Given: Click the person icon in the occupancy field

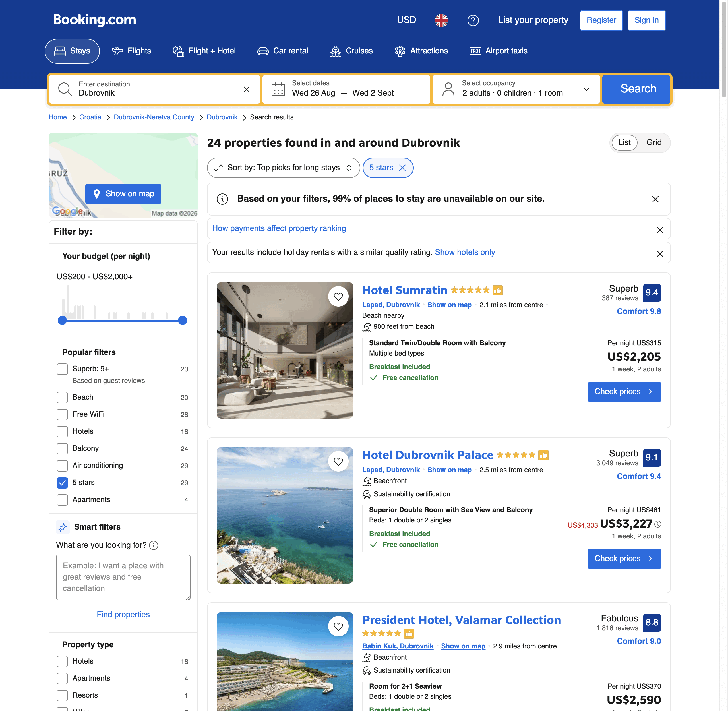Looking at the screenshot, I should [x=448, y=89].
